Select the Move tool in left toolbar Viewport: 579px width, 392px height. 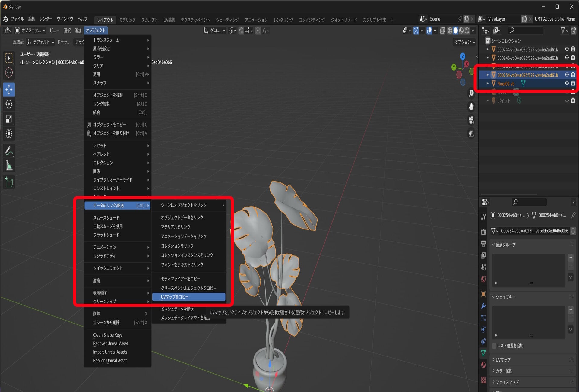9,90
